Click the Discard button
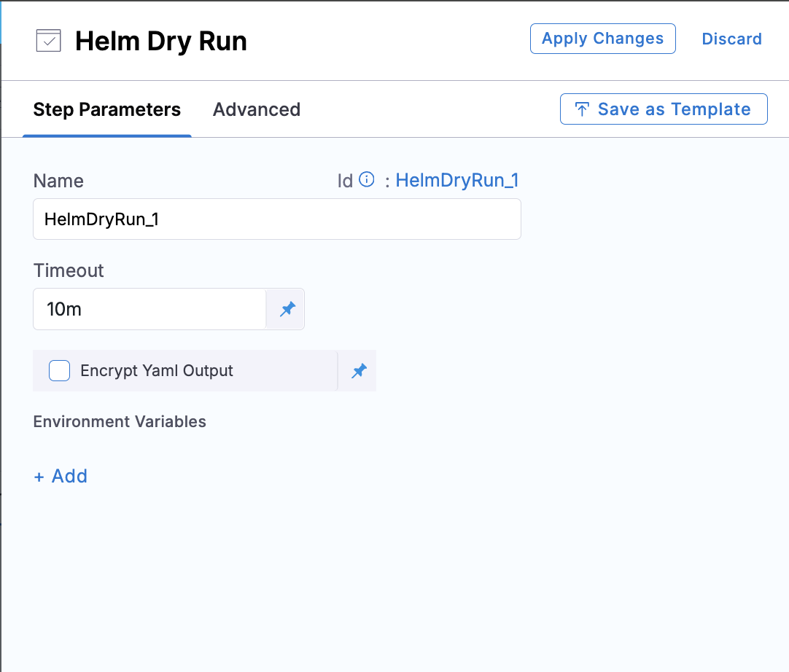Screen dimensions: 789x672 coord(731,39)
